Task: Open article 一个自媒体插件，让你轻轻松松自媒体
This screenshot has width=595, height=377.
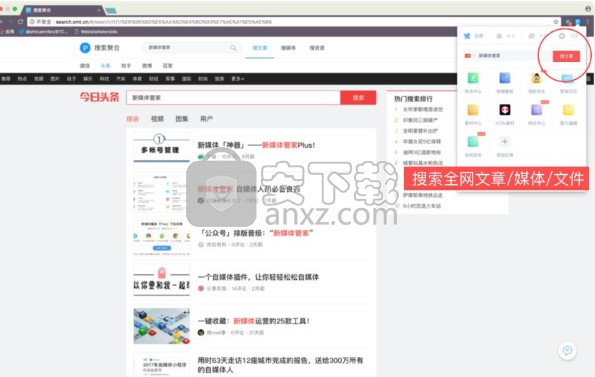Action: pos(258,277)
